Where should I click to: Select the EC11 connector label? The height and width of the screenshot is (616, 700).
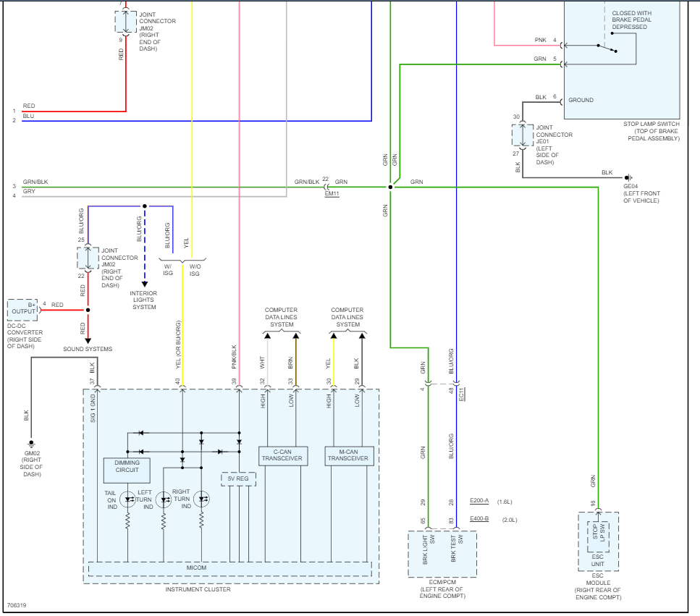[462, 394]
